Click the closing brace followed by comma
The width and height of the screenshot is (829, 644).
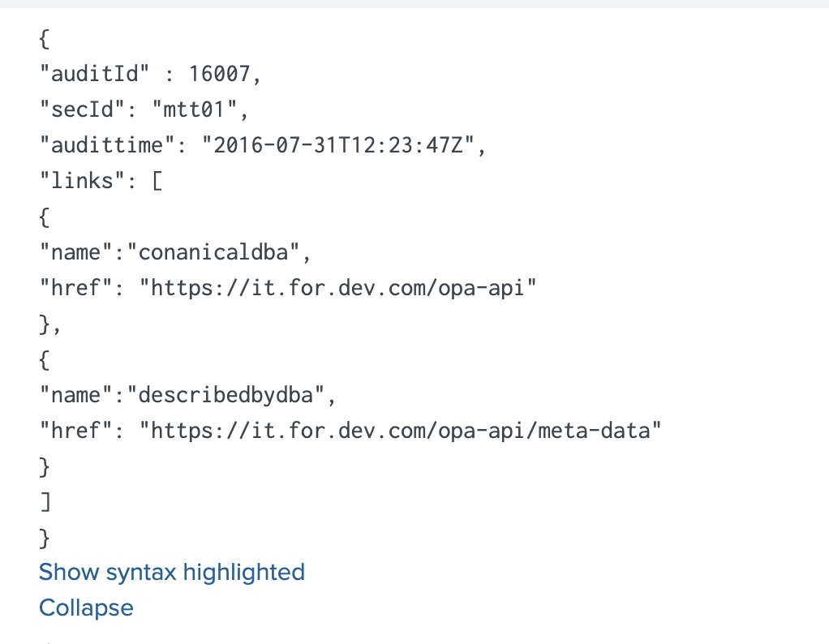(x=50, y=324)
